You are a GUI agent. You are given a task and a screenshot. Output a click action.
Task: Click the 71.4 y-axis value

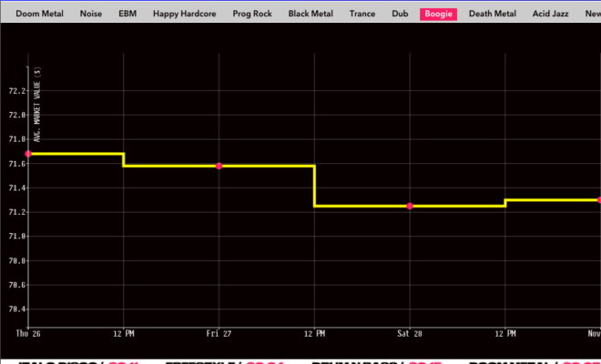[17, 187]
